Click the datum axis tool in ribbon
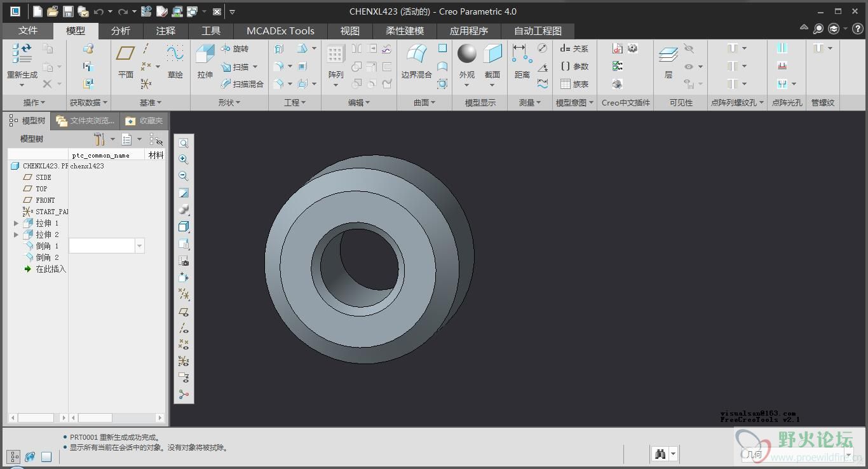The image size is (868, 469). coord(146,48)
